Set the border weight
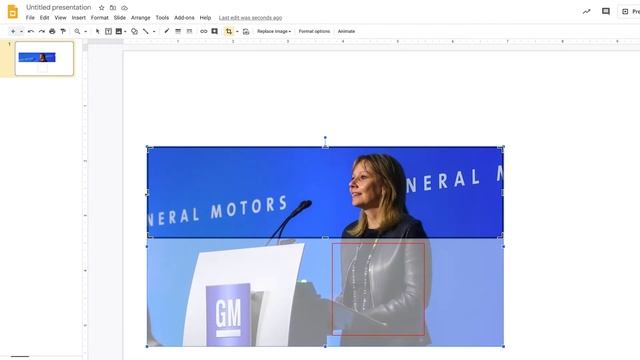This screenshot has width=640, height=360. click(x=178, y=31)
